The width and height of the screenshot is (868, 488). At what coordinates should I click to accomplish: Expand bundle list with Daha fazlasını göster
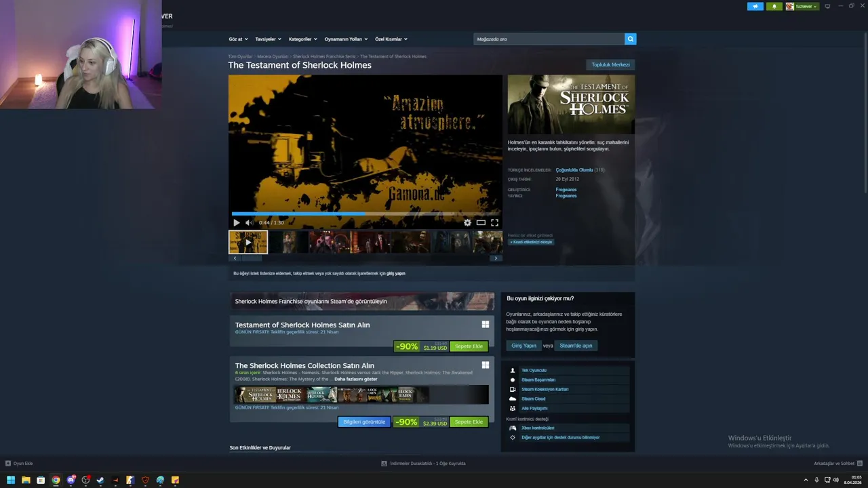tap(355, 379)
